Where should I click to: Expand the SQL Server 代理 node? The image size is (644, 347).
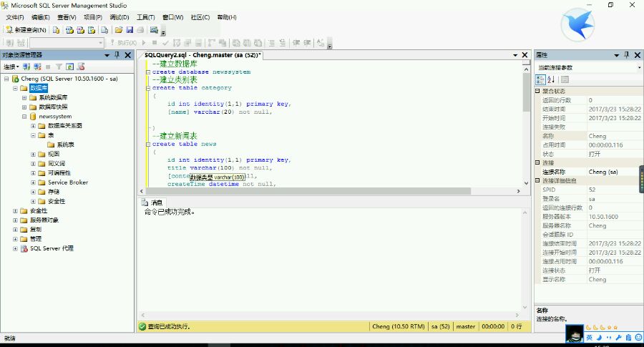coord(15,248)
